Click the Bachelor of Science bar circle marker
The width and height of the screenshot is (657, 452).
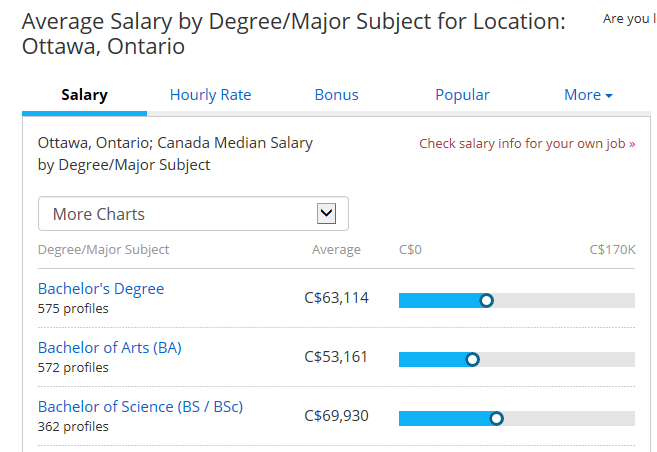497,418
